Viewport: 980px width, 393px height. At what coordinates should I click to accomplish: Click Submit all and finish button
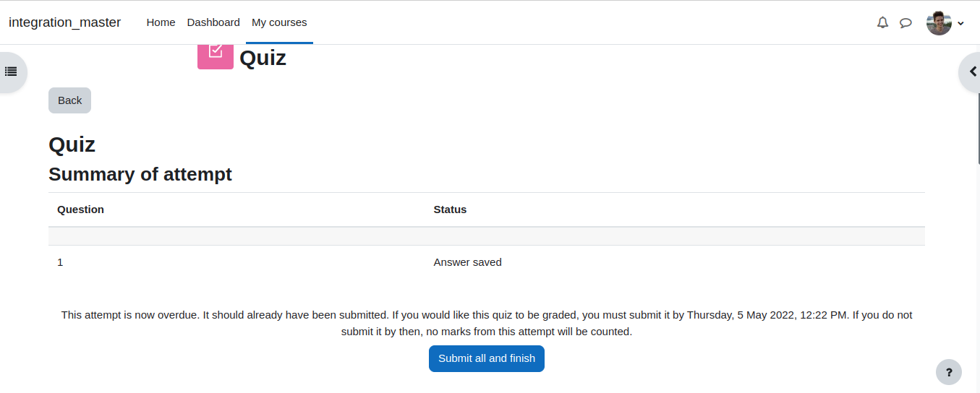487,358
